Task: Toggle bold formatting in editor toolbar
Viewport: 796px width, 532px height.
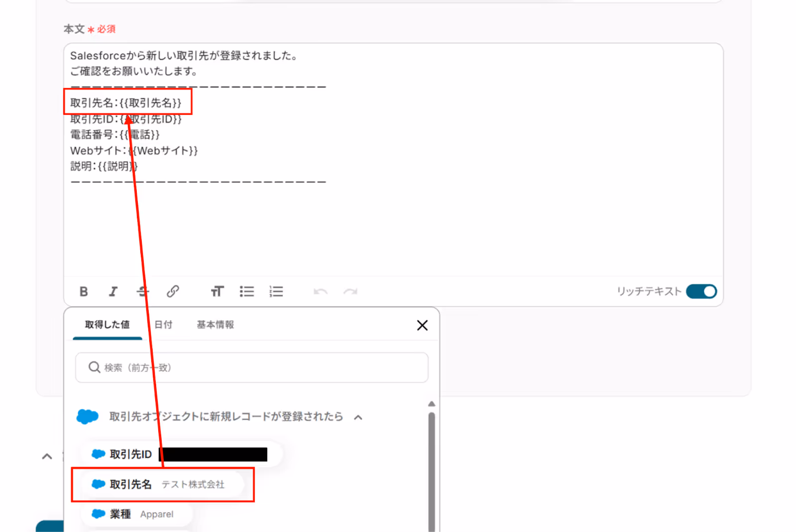Action: [x=84, y=291]
